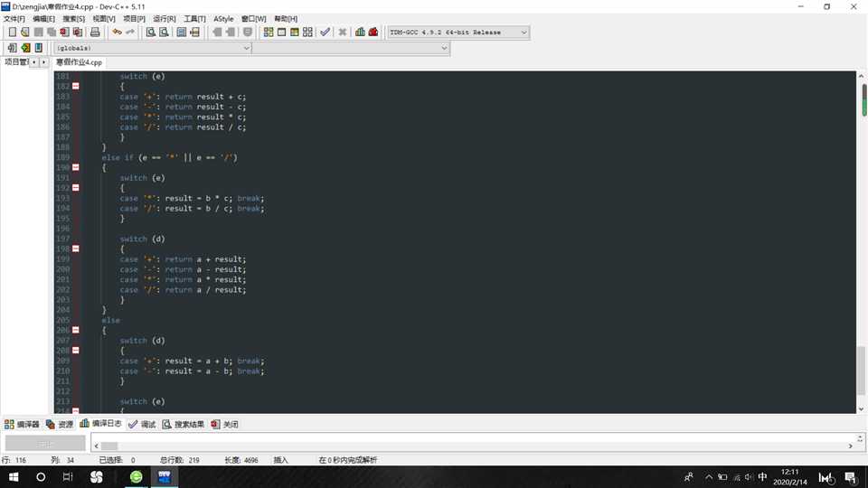Click the Save file toolbar icon
Image resolution: width=868 pixels, height=488 pixels.
pos(38,33)
